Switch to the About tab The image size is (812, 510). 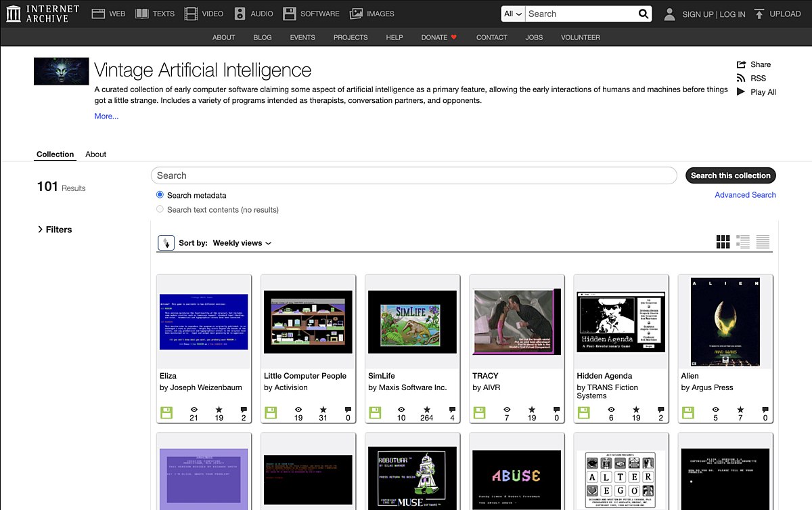[95, 154]
